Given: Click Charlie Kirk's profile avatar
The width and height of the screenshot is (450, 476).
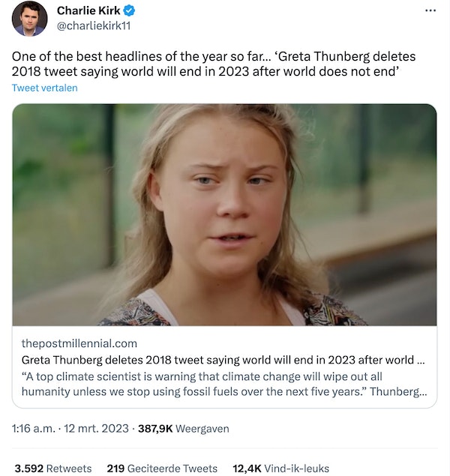Looking at the screenshot, I should pyautogui.click(x=30, y=19).
